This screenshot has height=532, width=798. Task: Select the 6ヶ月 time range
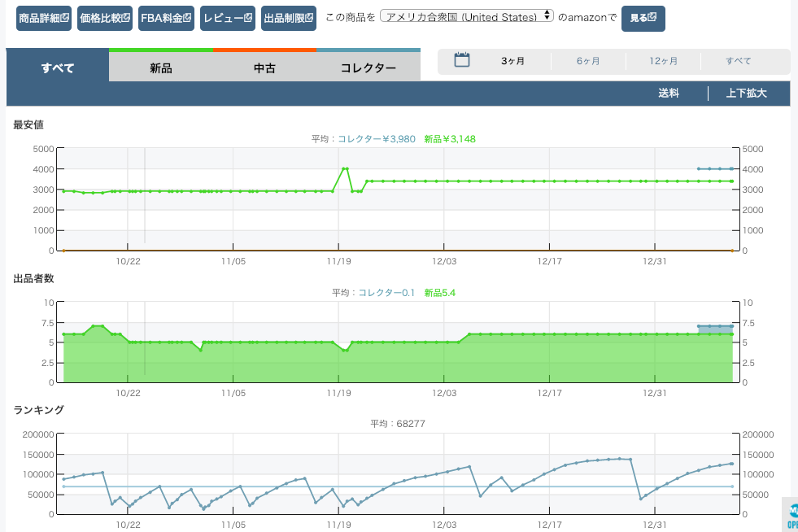588,61
